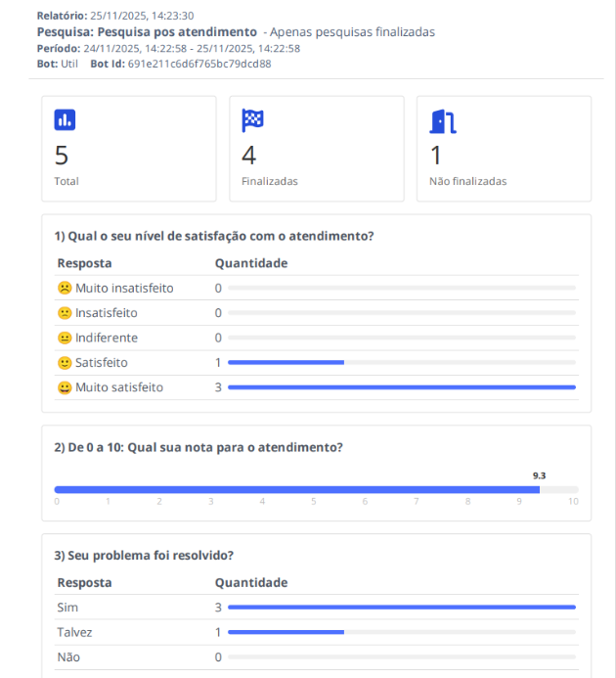Screen dimensions: 616x678
Task: Select the Total surveys card
Action: tap(129, 149)
